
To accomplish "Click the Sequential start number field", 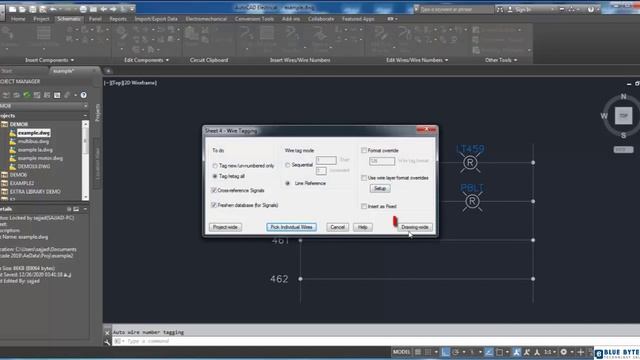I will click(326, 160).
